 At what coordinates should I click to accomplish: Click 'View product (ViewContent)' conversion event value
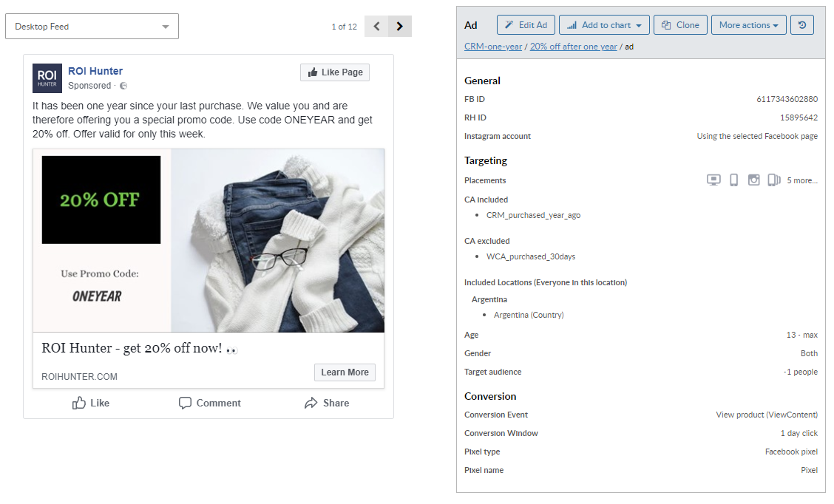click(x=767, y=415)
